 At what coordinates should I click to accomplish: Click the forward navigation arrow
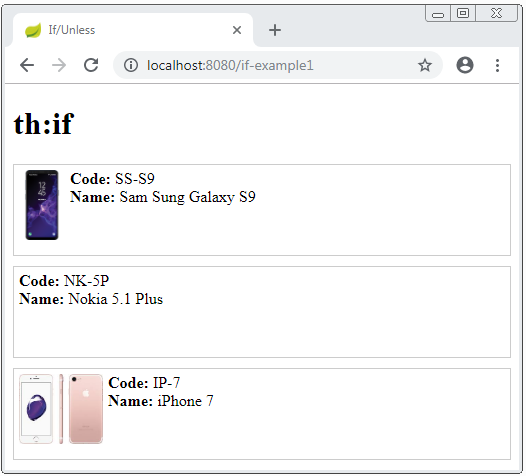click(59, 65)
